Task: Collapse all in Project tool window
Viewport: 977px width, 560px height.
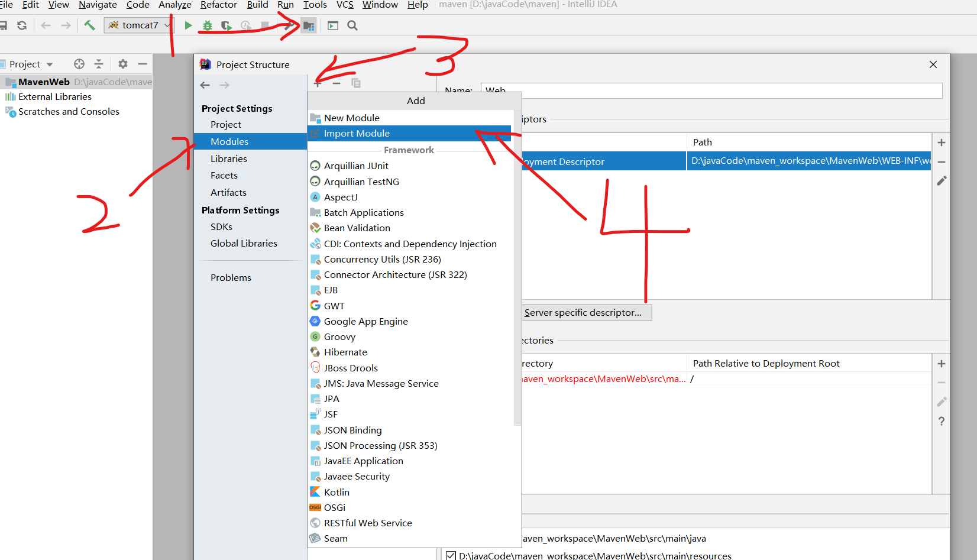Action: coord(99,64)
